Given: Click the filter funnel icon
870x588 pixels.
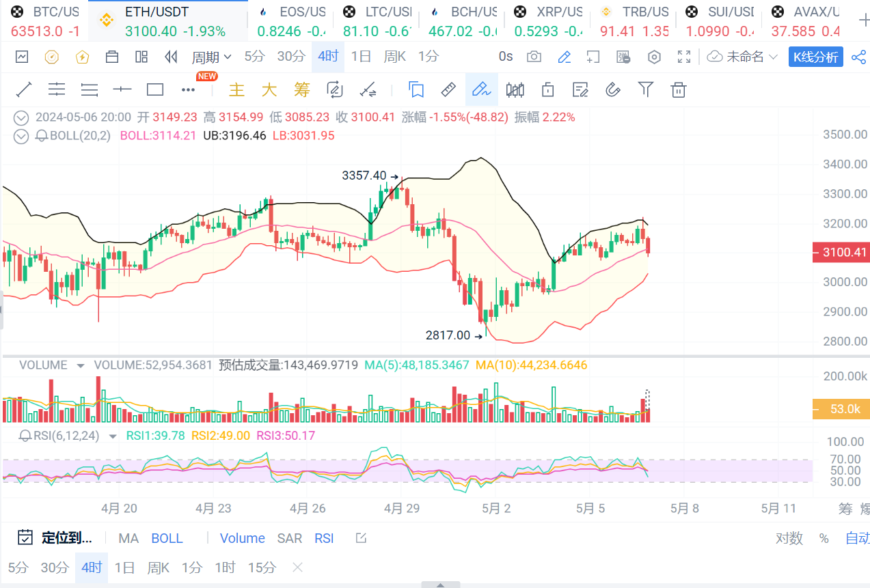Looking at the screenshot, I should tap(645, 89).
